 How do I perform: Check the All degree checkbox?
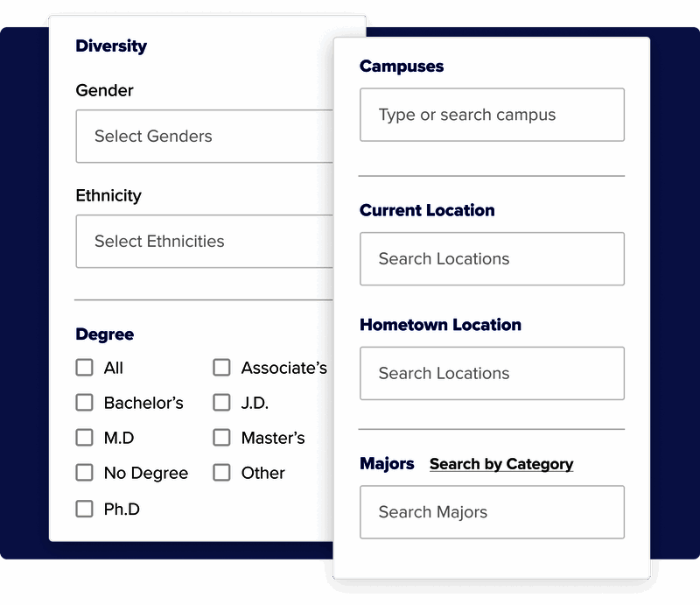click(84, 368)
